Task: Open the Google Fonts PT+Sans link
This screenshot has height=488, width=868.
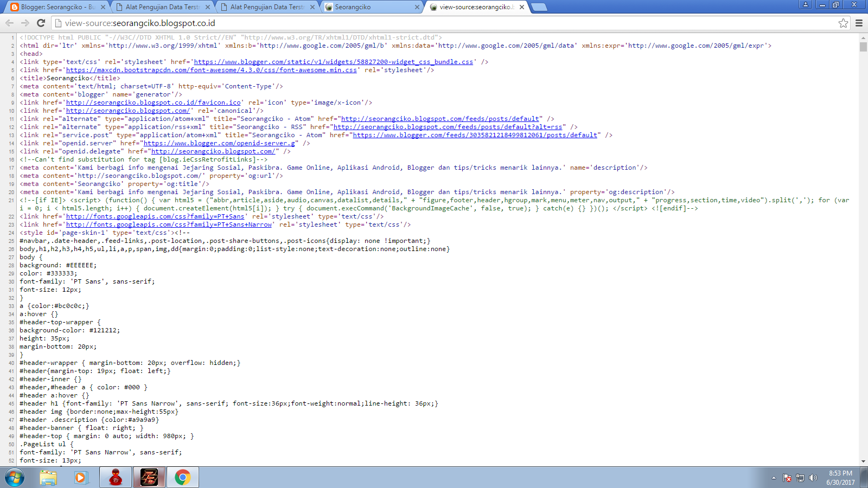Action: point(155,216)
